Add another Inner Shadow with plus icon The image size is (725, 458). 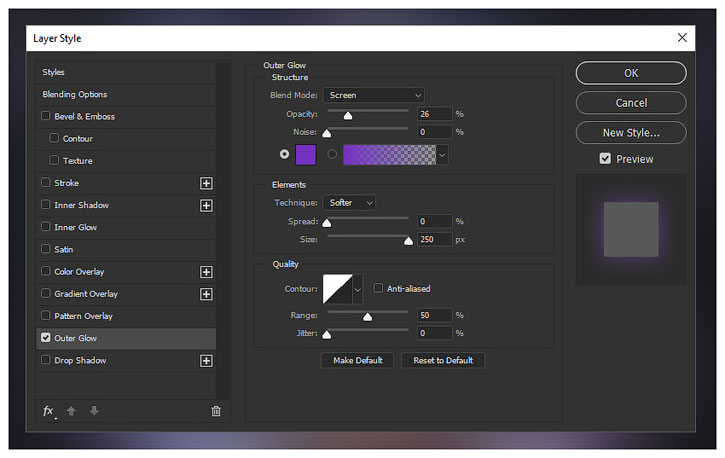pyautogui.click(x=206, y=206)
